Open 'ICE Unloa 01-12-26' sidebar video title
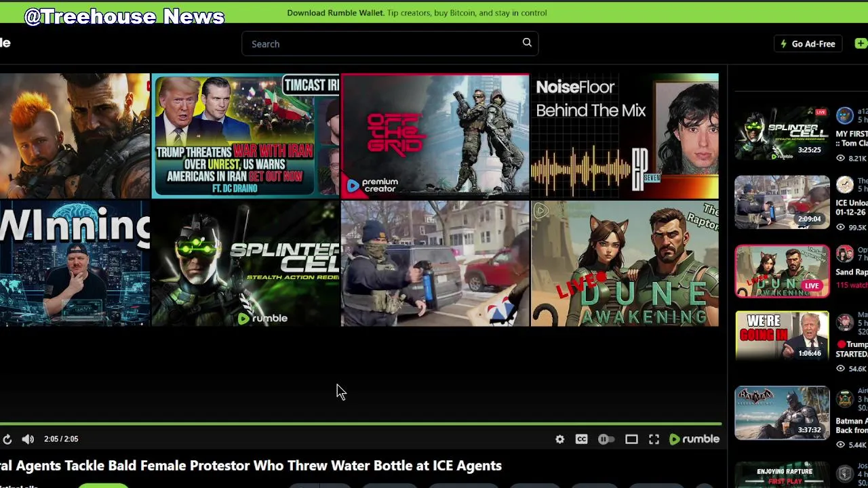 click(852, 207)
